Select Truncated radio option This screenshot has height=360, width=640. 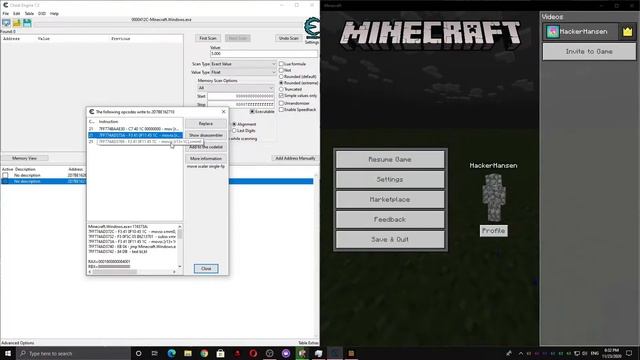pyautogui.click(x=281, y=89)
